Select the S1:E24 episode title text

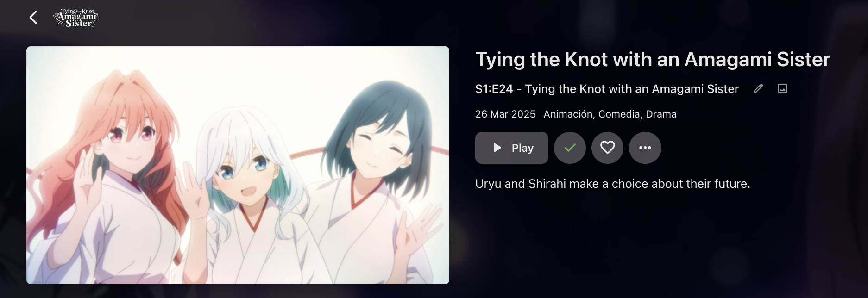coord(607,89)
